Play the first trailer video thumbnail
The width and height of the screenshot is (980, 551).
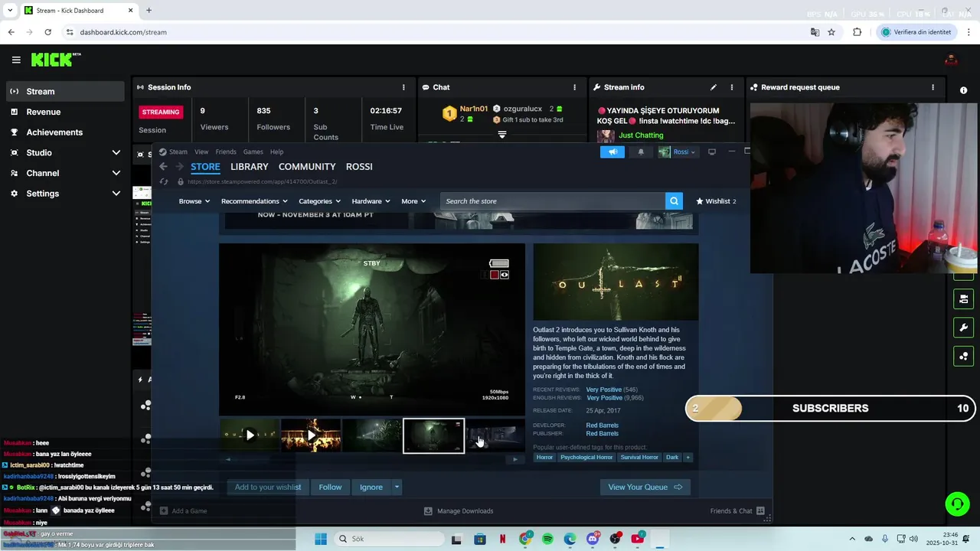tap(250, 435)
